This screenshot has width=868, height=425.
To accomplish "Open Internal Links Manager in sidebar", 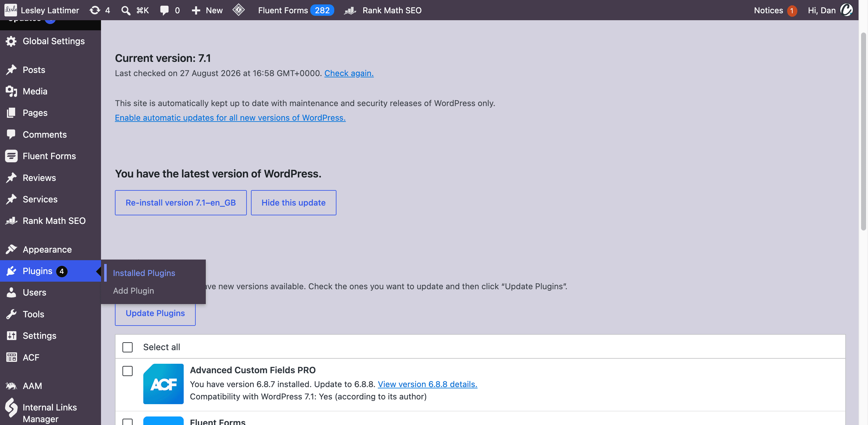I will (x=51, y=413).
